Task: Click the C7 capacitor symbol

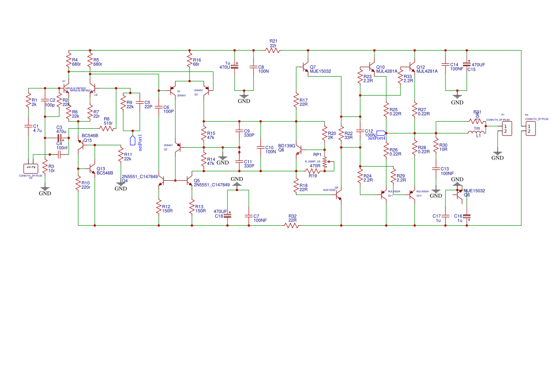Action: click(249, 216)
